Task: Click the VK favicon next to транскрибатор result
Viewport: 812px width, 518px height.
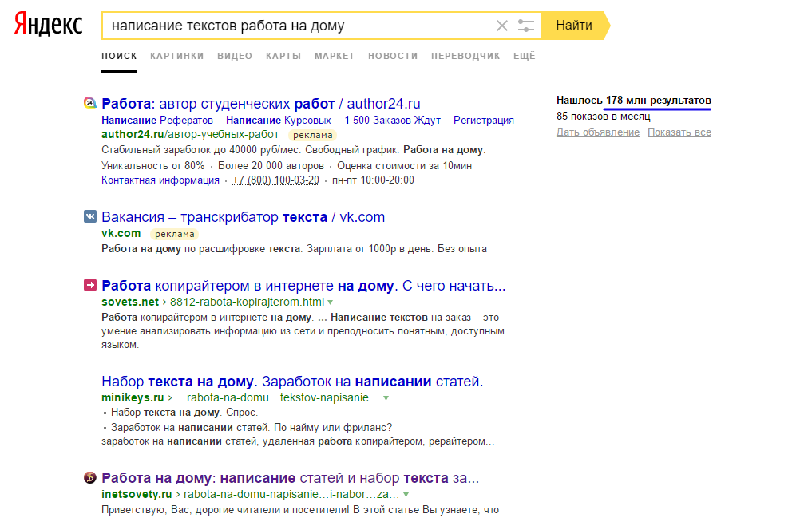Action: coord(88,216)
